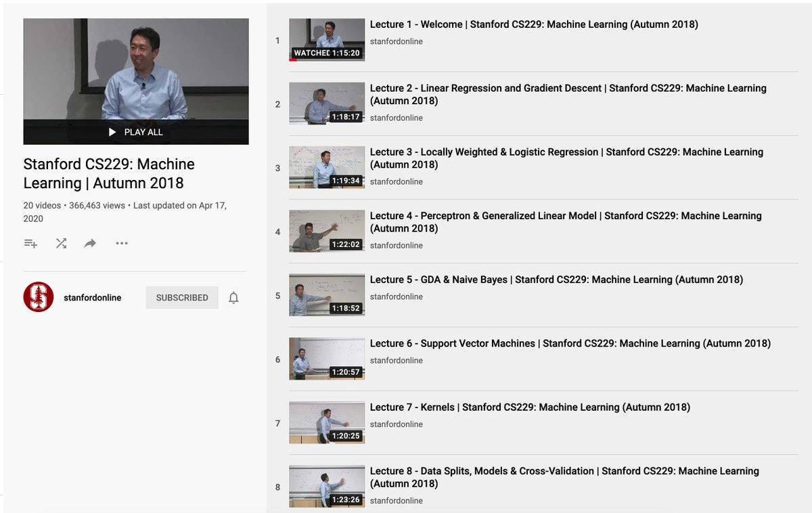
Task: Open the three-dot more options menu
Action: click(x=122, y=244)
